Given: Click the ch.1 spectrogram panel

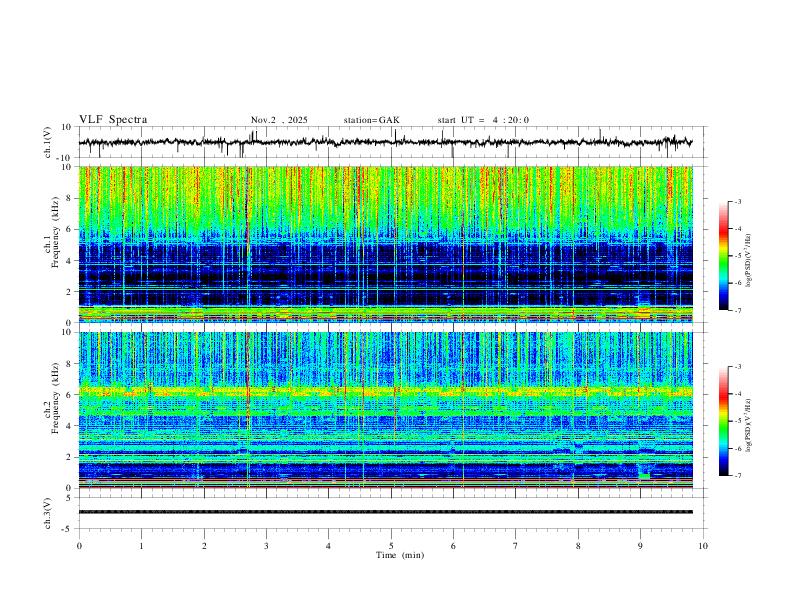Looking at the screenshot, I should coord(385,244).
